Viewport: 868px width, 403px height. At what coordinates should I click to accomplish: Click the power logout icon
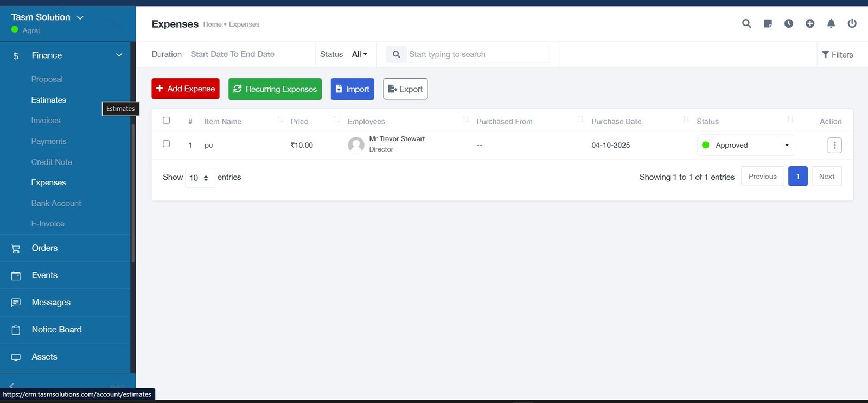(852, 23)
